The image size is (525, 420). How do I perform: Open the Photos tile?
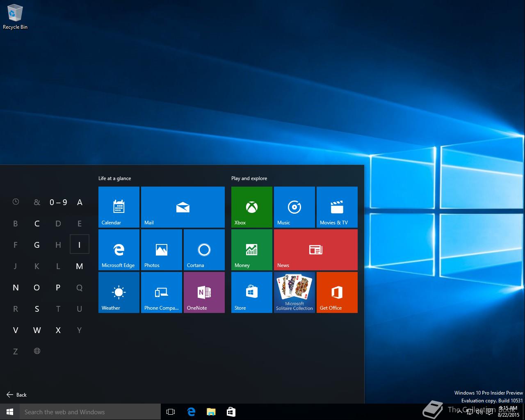click(162, 250)
